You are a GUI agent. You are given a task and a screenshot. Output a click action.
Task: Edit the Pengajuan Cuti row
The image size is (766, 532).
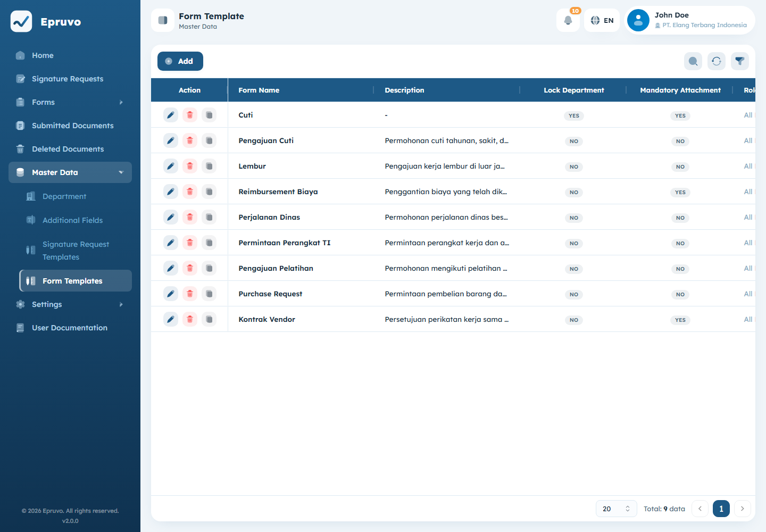(x=171, y=140)
